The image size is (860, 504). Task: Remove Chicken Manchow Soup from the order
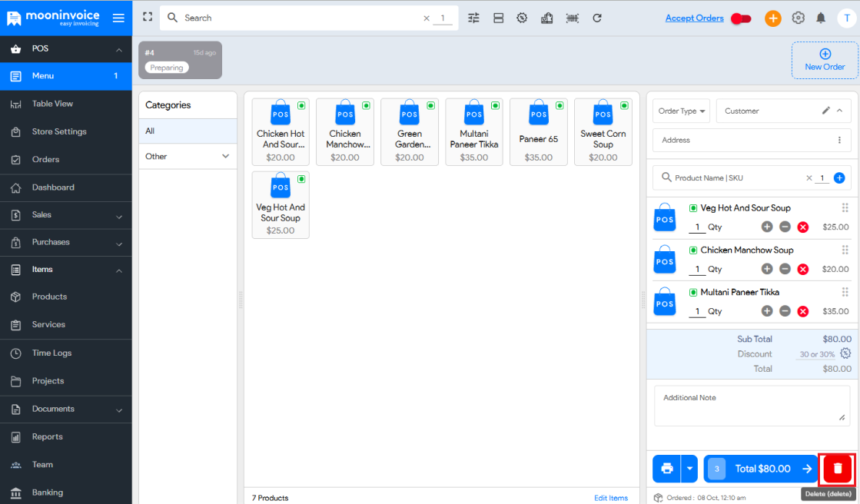803,269
